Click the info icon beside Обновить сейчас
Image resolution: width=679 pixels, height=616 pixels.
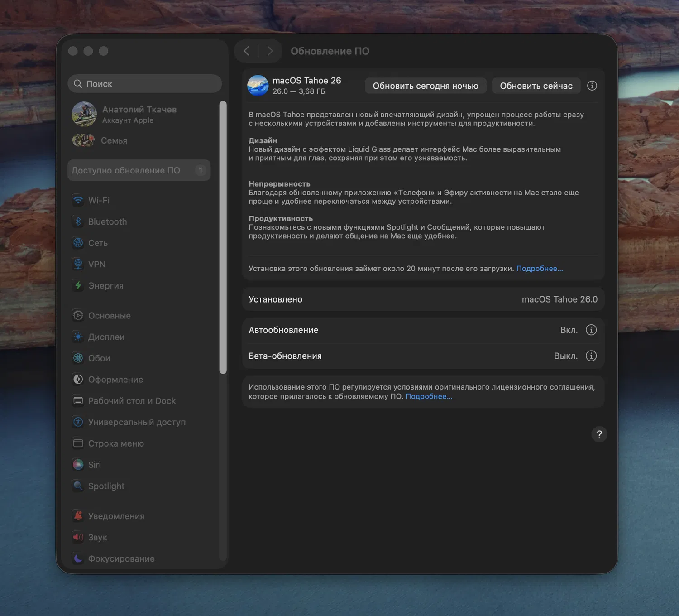pyautogui.click(x=592, y=86)
